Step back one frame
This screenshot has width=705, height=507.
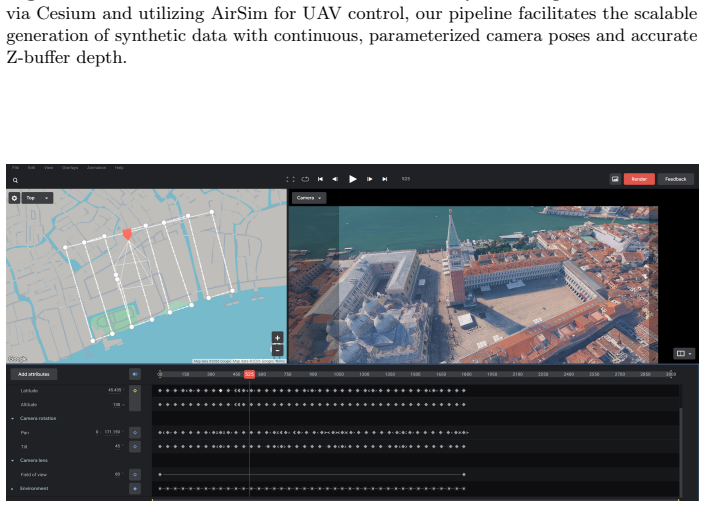(335, 179)
